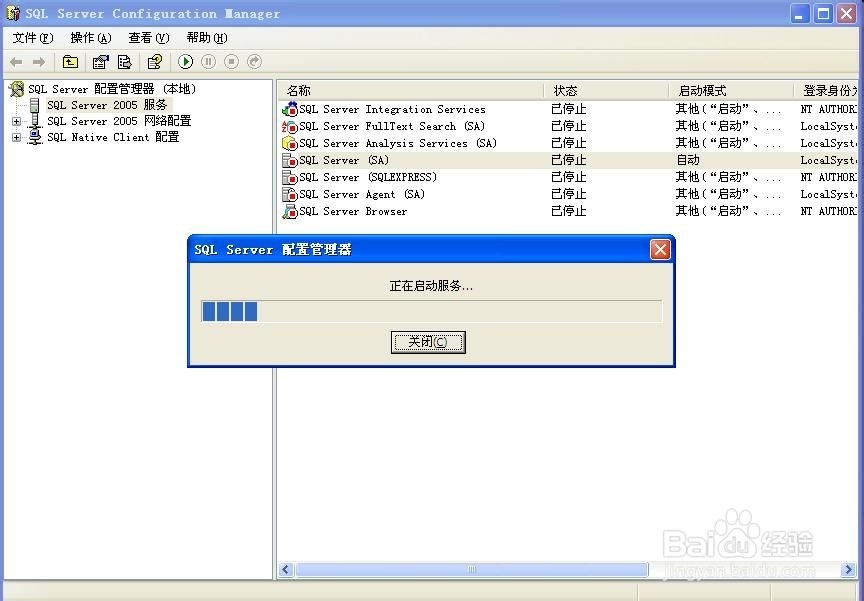The width and height of the screenshot is (864, 601).
Task: Click the scrollbar left arrow
Action: tap(286, 570)
